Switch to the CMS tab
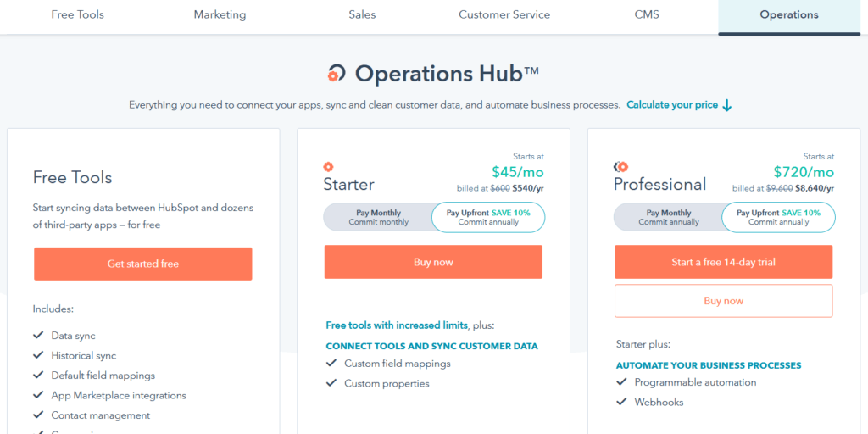Viewport: 868px width, 434px height. (x=647, y=15)
